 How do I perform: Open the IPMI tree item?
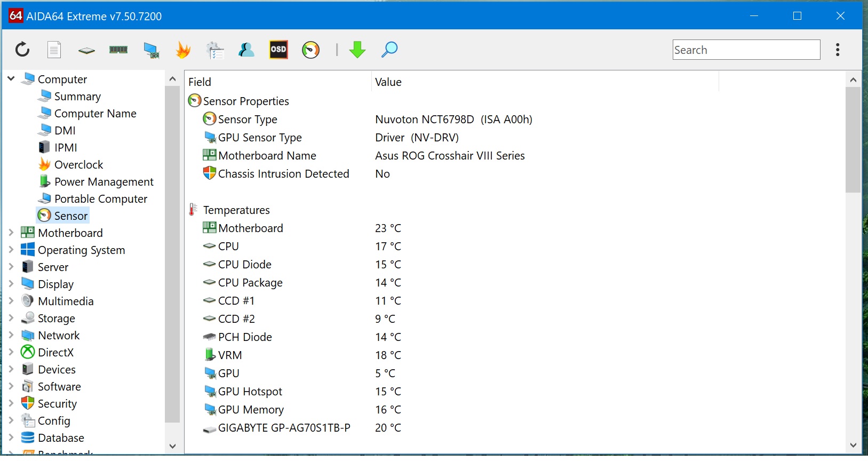66,147
